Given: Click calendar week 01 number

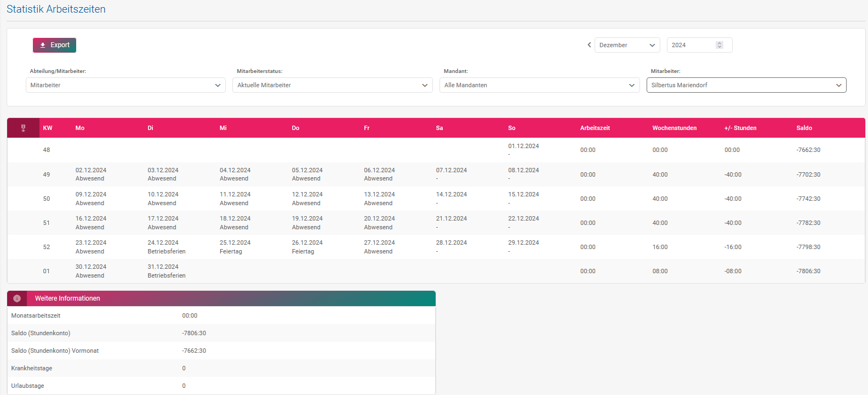Looking at the screenshot, I should [x=47, y=271].
